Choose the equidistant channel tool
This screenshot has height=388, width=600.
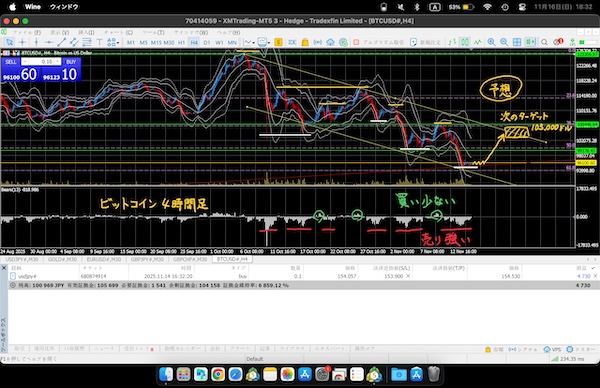(x=74, y=42)
